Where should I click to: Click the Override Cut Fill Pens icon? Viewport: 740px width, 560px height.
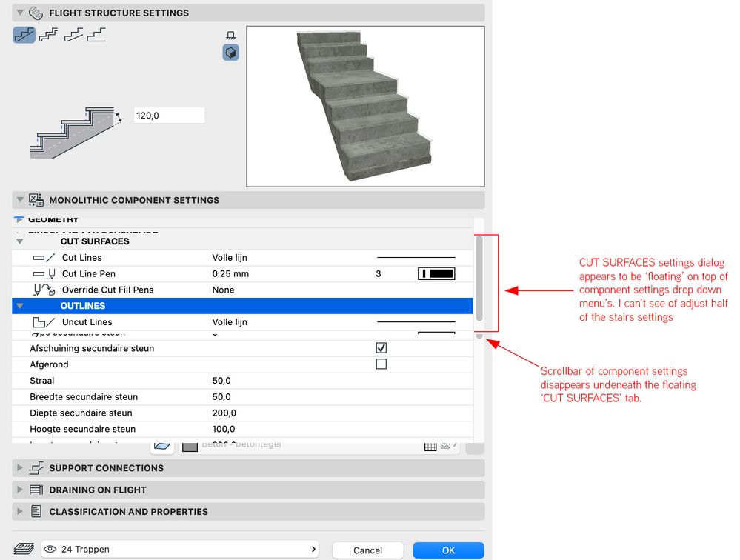(44, 290)
